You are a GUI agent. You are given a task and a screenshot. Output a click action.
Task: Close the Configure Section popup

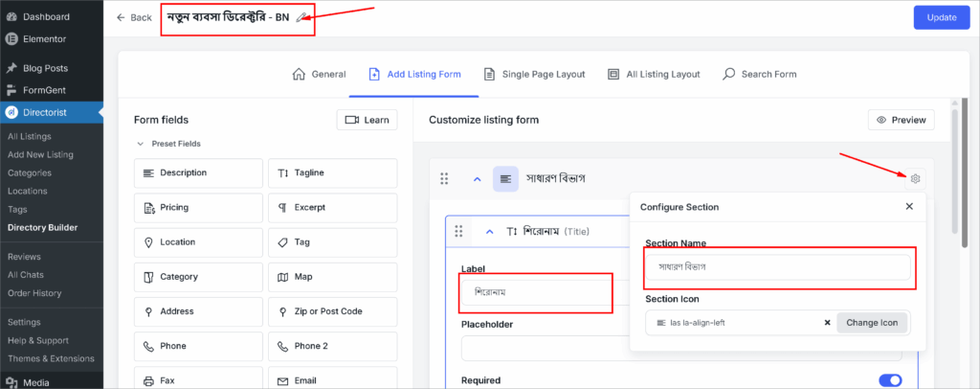[x=908, y=206]
